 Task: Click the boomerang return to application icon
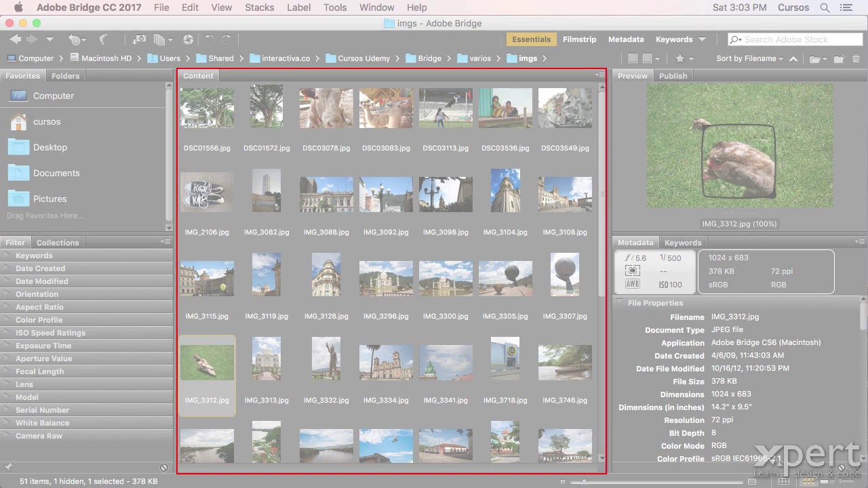[103, 40]
